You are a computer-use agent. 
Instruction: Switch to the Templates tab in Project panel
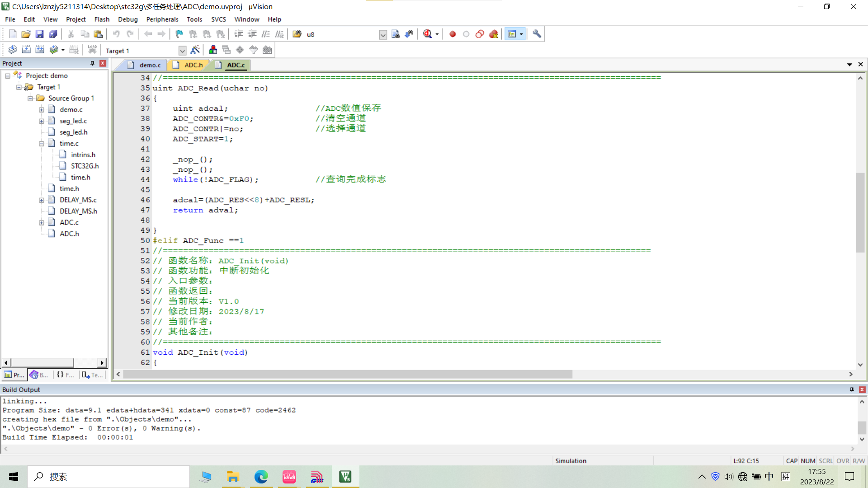(92, 375)
